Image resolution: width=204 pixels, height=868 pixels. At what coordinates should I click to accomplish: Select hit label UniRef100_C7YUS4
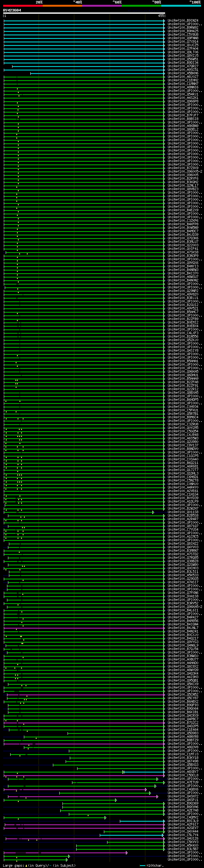coord(183,530)
